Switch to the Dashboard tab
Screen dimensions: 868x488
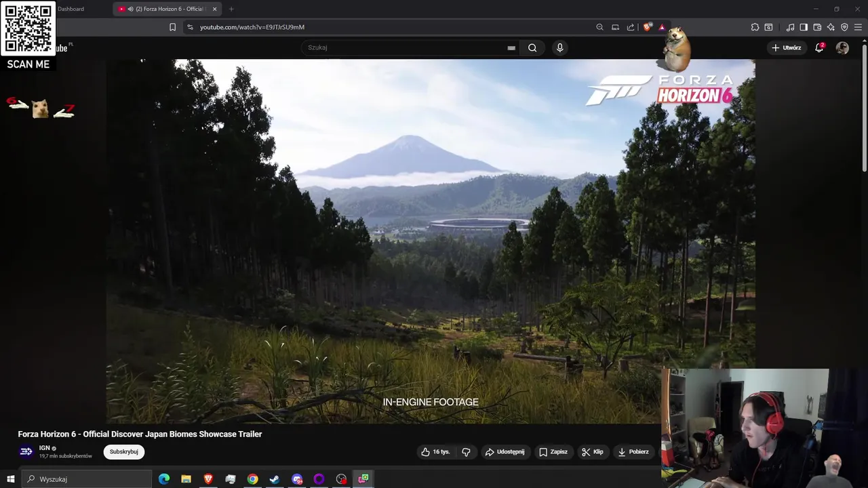(x=71, y=9)
